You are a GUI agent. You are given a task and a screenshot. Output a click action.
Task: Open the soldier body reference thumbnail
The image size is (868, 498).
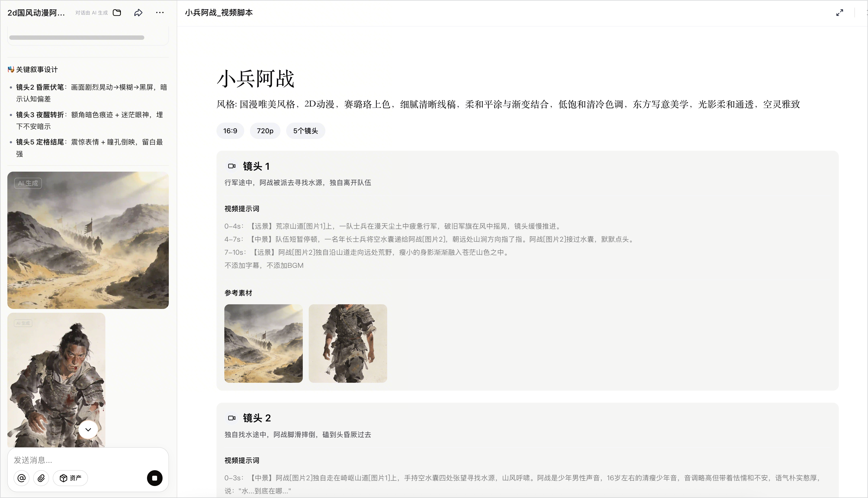pos(348,344)
